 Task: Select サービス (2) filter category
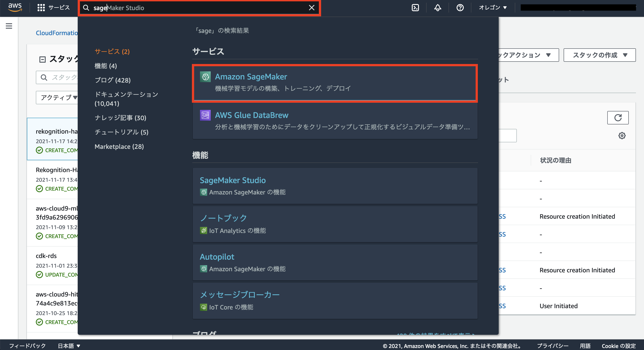point(112,51)
